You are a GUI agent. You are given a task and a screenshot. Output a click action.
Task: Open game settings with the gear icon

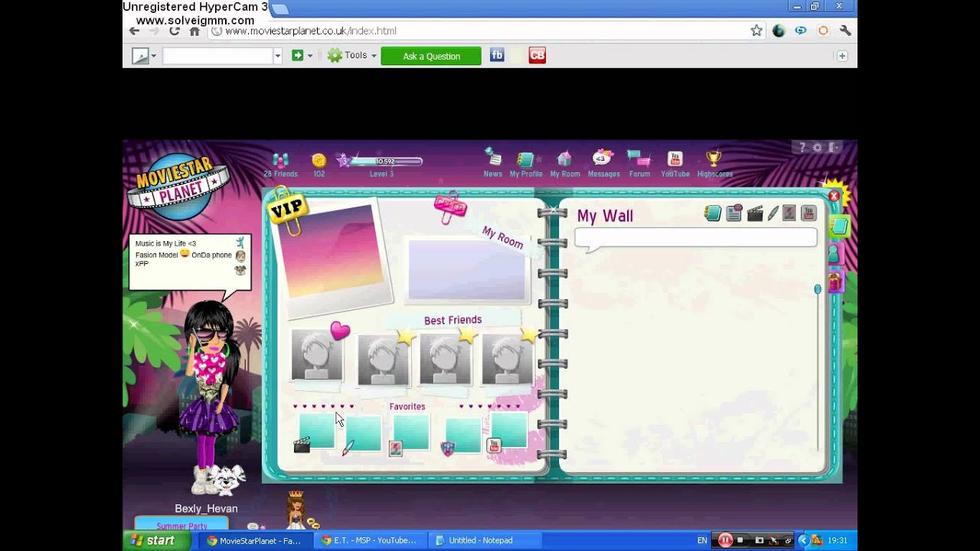(x=818, y=147)
